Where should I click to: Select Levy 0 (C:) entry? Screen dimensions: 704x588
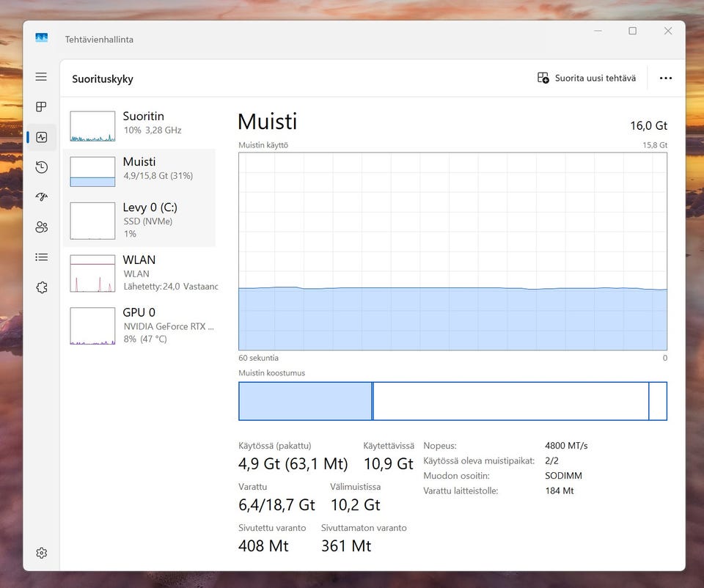(x=139, y=221)
